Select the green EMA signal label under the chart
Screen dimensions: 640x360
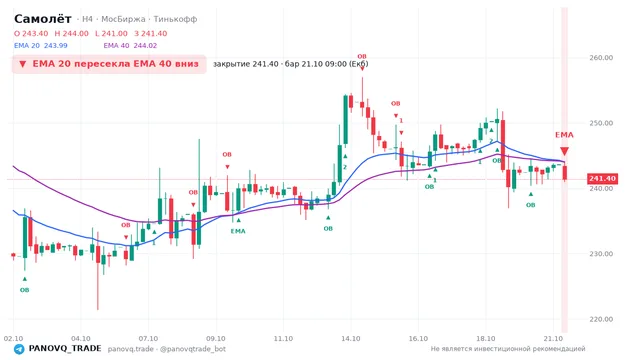[238, 231]
